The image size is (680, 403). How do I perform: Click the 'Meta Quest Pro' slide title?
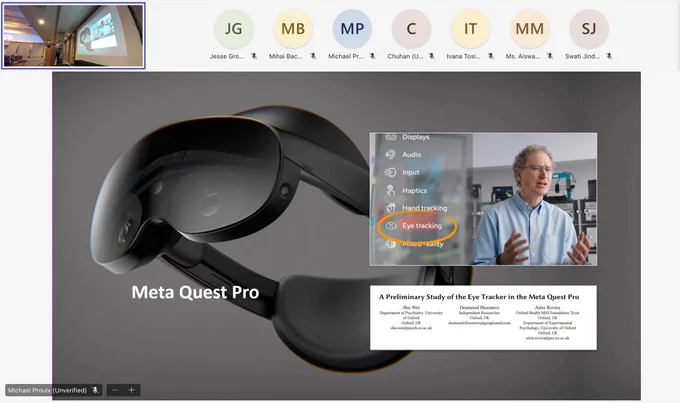[195, 292]
